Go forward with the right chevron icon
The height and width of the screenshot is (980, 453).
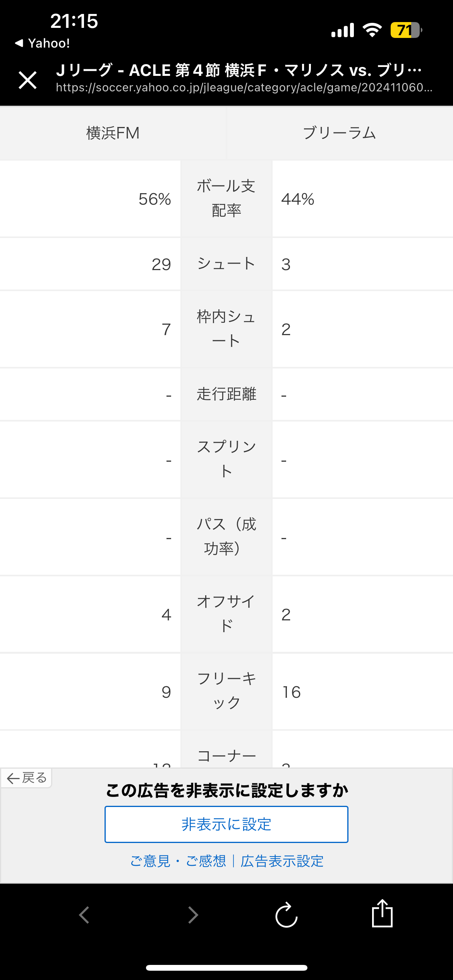coord(193,915)
